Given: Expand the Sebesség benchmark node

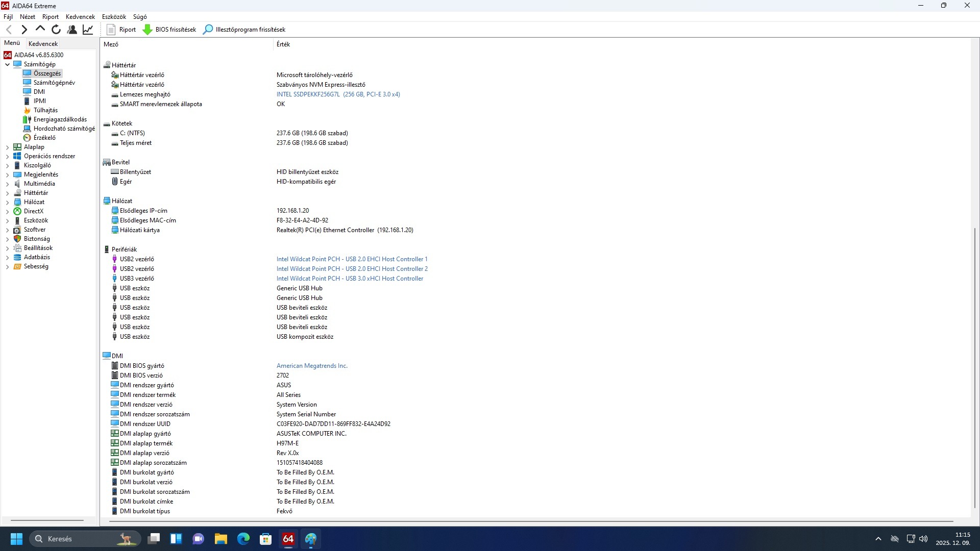Looking at the screenshot, I should [x=8, y=266].
